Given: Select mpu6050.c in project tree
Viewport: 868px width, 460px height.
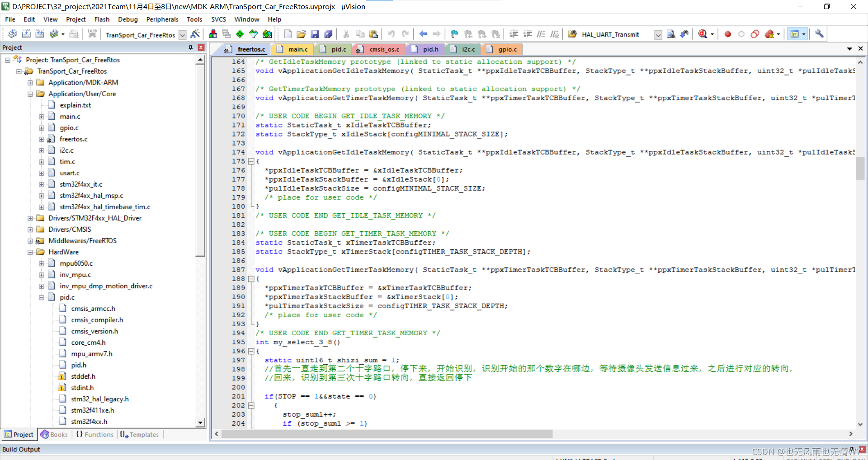Looking at the screenshot, I should (x=76, y=263).
